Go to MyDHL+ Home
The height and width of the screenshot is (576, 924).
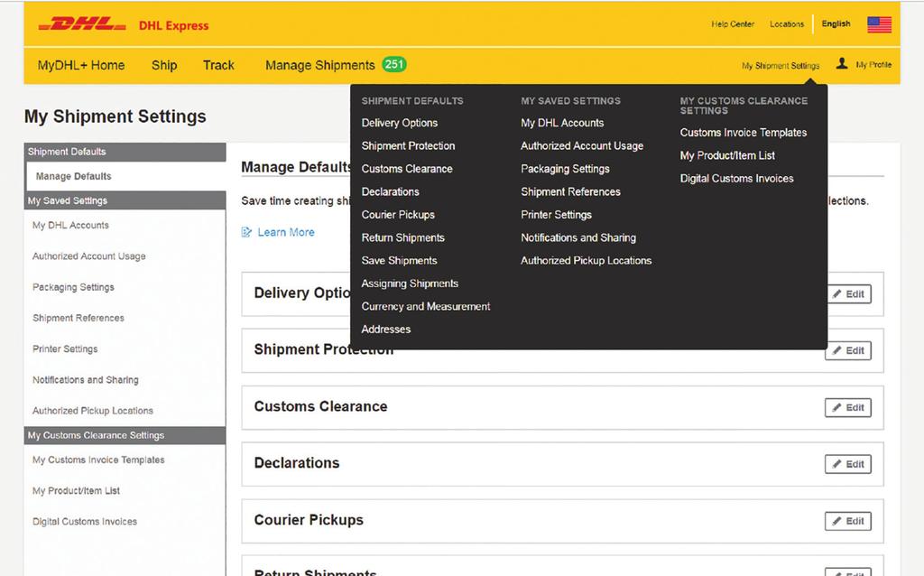click(x=80, y=65)
